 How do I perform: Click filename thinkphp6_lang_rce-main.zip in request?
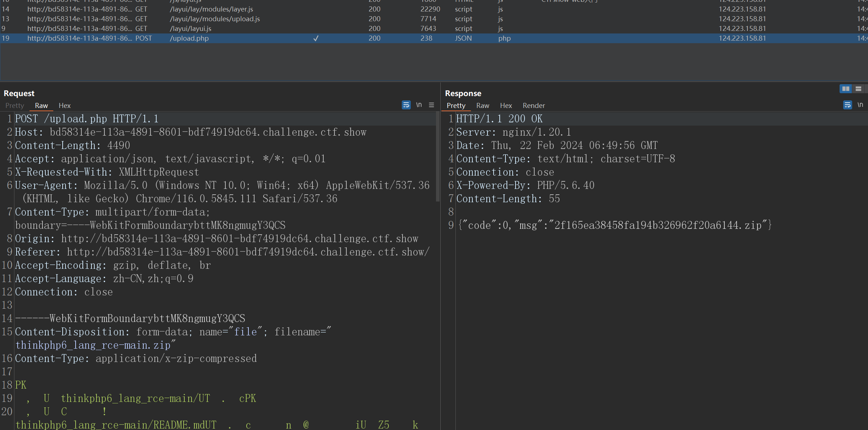(93, 345)
